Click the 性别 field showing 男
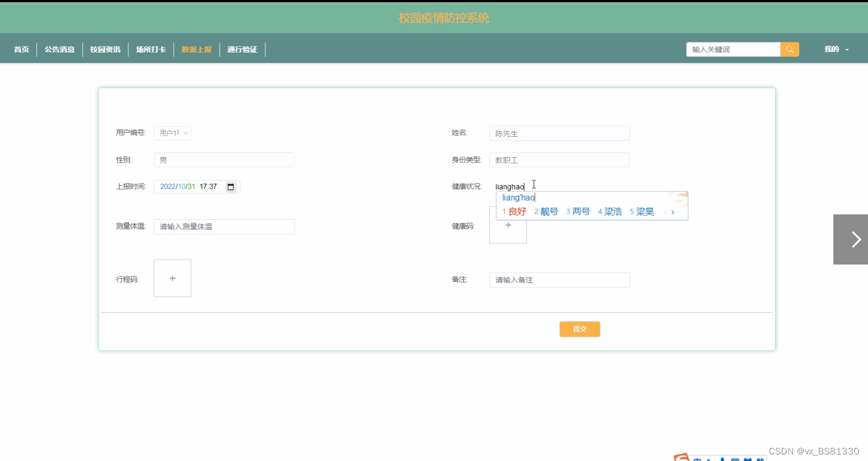 tap(224, 160)
